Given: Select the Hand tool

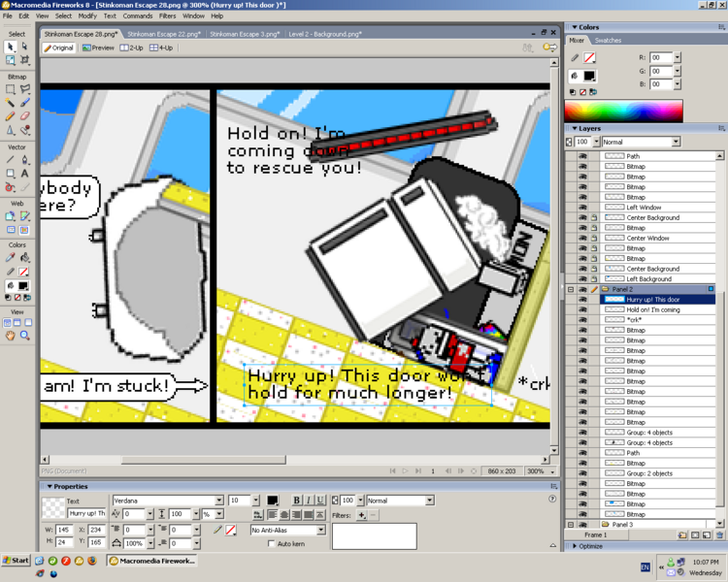Looking at the screenshot, I should (x=11, y=335).
